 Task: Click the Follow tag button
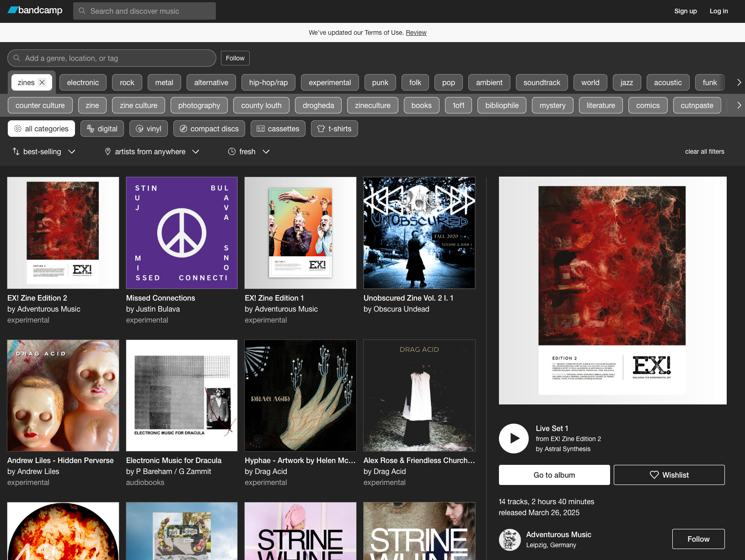coord(235,58)
